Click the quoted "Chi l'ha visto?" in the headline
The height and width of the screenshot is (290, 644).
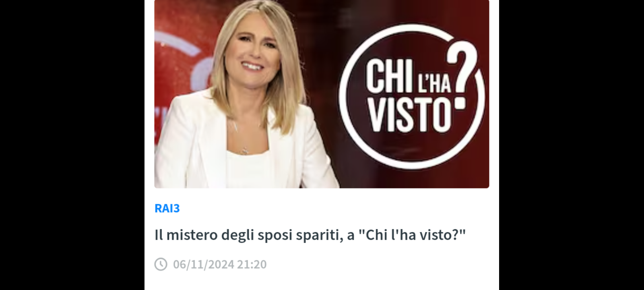point(411,235)
